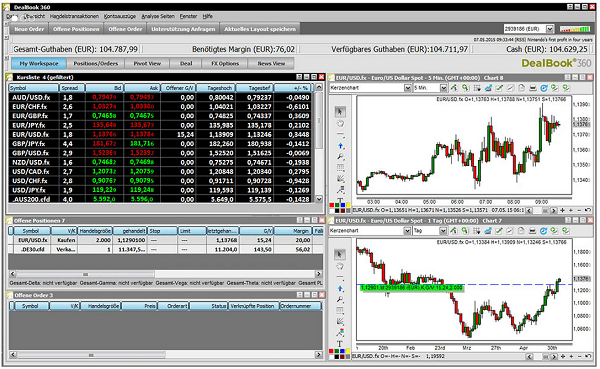Click the blue trend chart icon in Chart 7 toolbar

(x=488, y=231)
